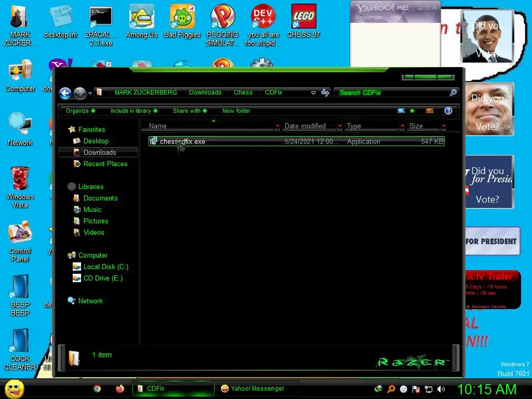Click Libraries in the navigation pane

[x=90, y=187]
